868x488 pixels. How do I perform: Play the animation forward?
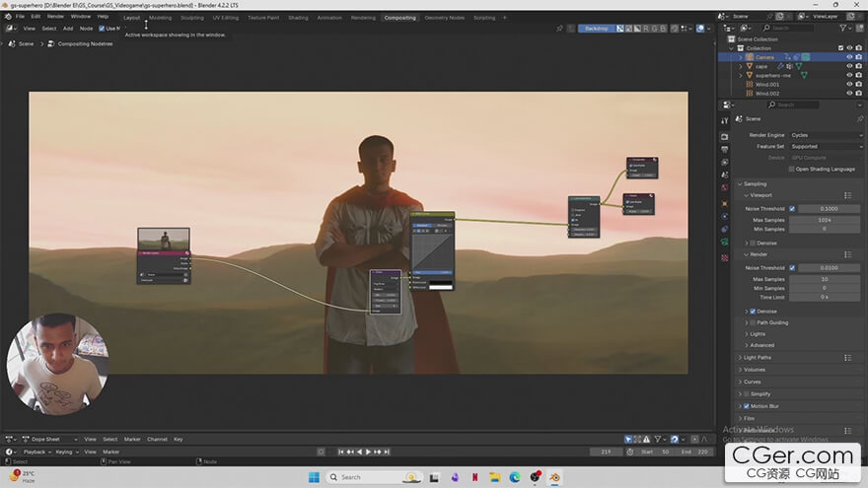[368, 453]
